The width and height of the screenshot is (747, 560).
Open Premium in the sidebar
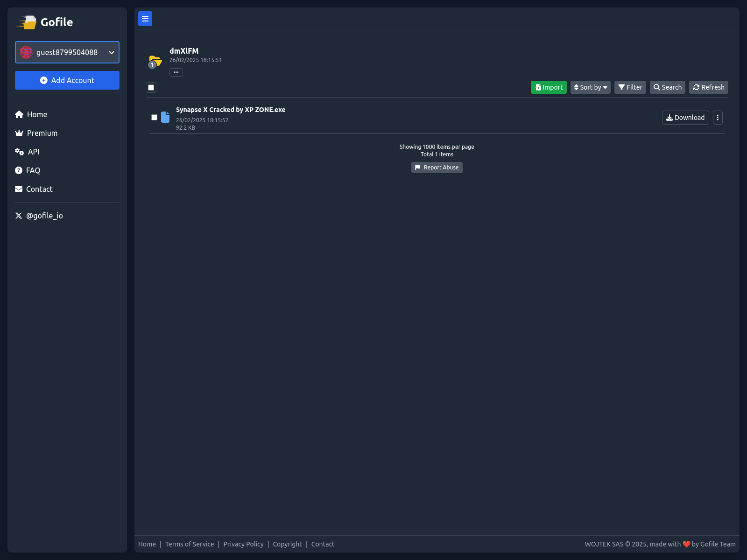coord(36,133)
